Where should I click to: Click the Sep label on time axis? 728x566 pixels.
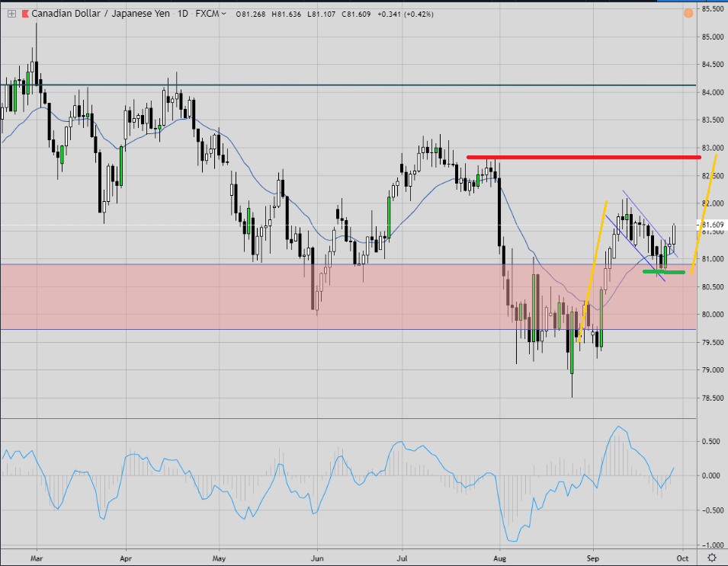tap(593, 558)
